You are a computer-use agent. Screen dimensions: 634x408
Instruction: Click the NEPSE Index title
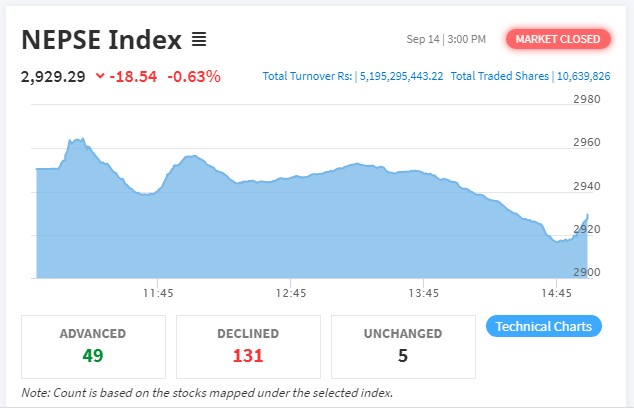pos(101,40)
